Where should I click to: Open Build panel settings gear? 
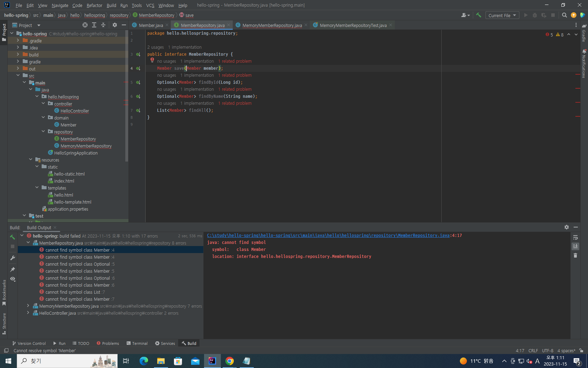coord(567,227)
